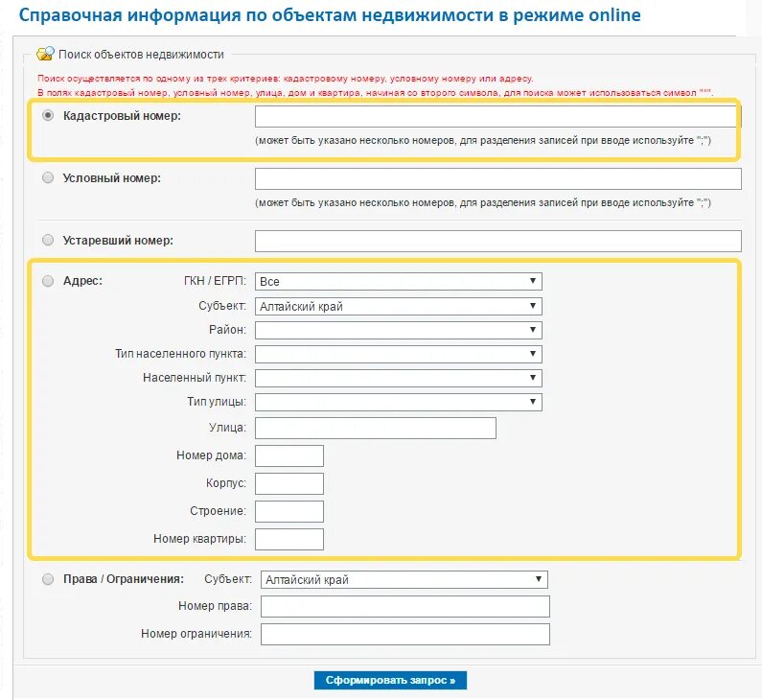The width and height of the screenshot is (762, 700).
Task: Focus the Номер дома input box
Action: (x=289, y=456)
